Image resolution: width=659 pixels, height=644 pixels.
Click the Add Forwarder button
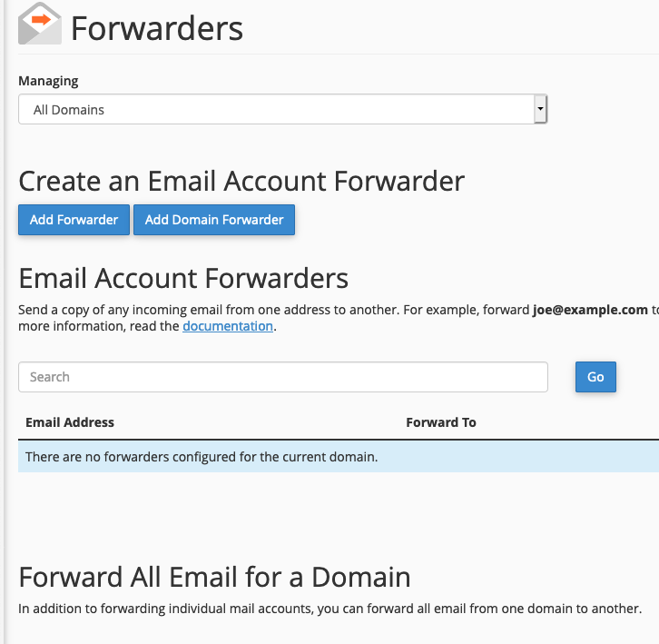[x=74, y=220]
